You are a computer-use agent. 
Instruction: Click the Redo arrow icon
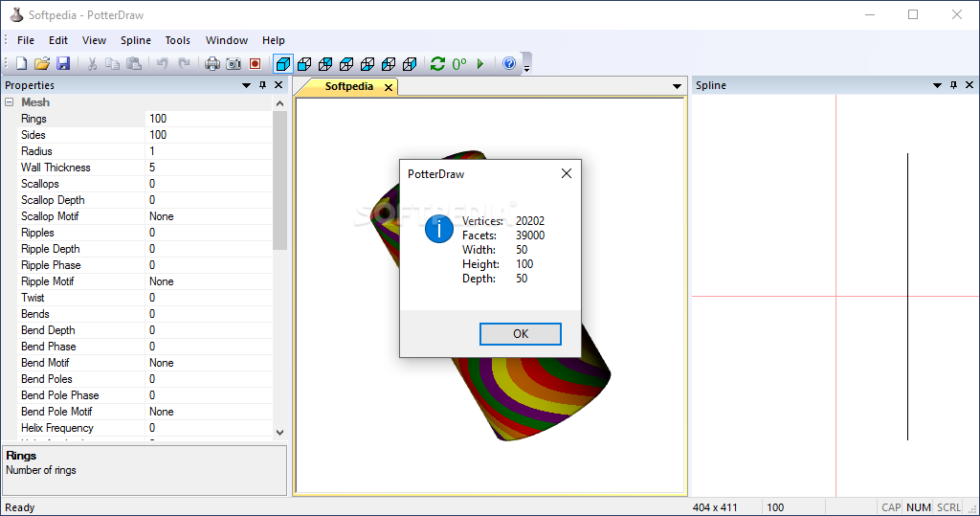[184, 63]
